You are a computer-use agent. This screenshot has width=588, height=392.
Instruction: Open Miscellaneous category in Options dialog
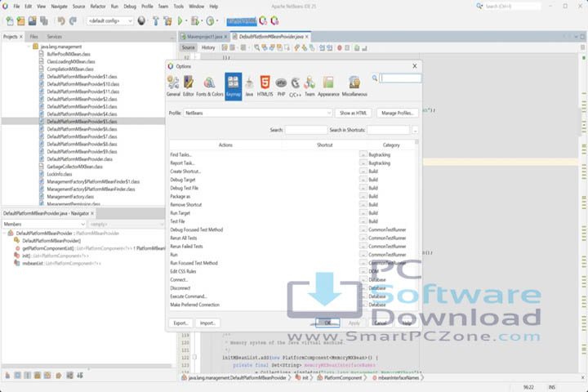pos(354,87)
